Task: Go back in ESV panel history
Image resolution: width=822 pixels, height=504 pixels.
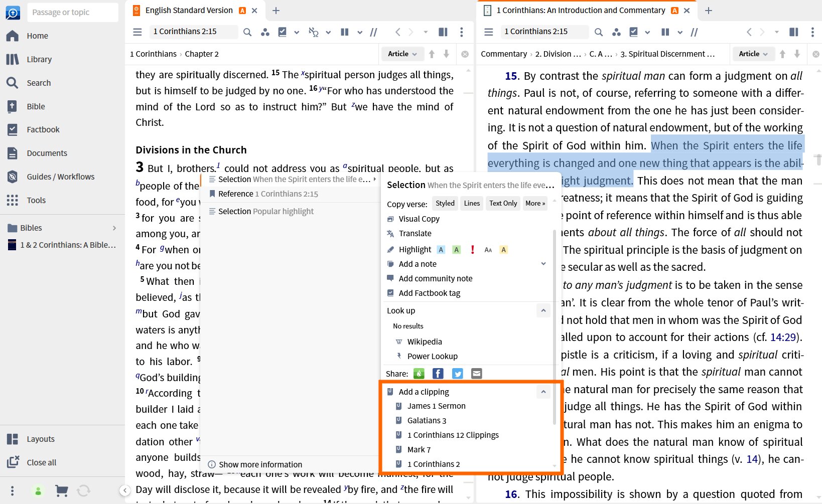Action: coord(398,32)
